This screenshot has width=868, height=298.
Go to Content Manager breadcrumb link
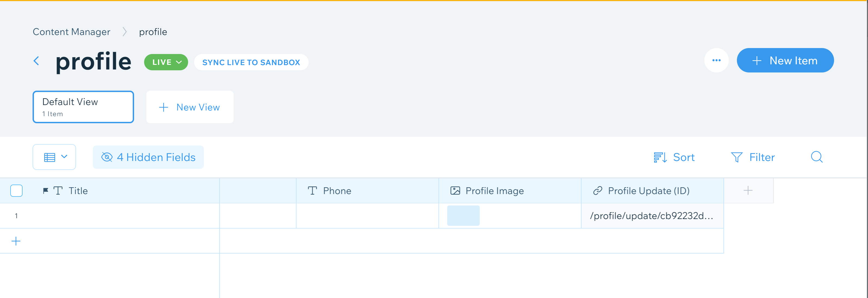[71, 32]
